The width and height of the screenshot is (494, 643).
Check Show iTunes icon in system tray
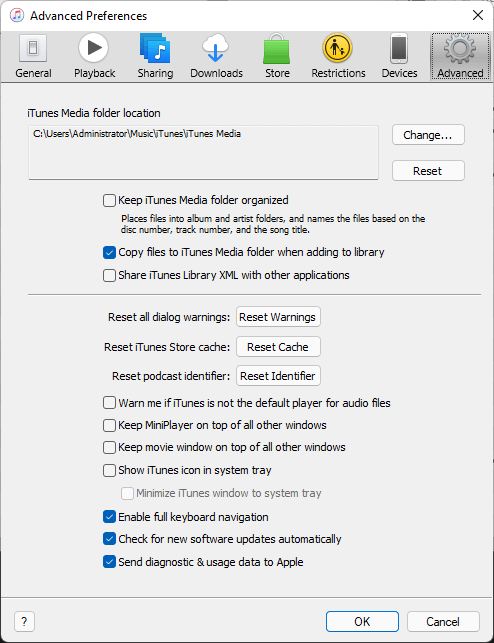point(109,470)
